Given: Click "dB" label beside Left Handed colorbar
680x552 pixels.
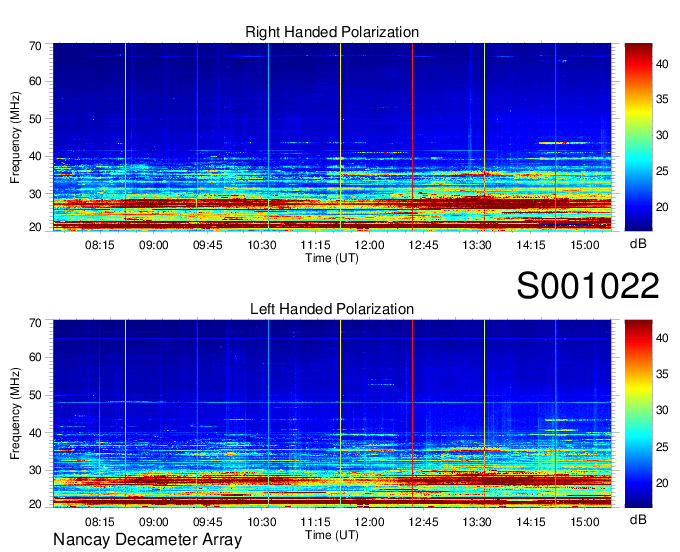Looking at the screenshot, I should tap(638, 519).
